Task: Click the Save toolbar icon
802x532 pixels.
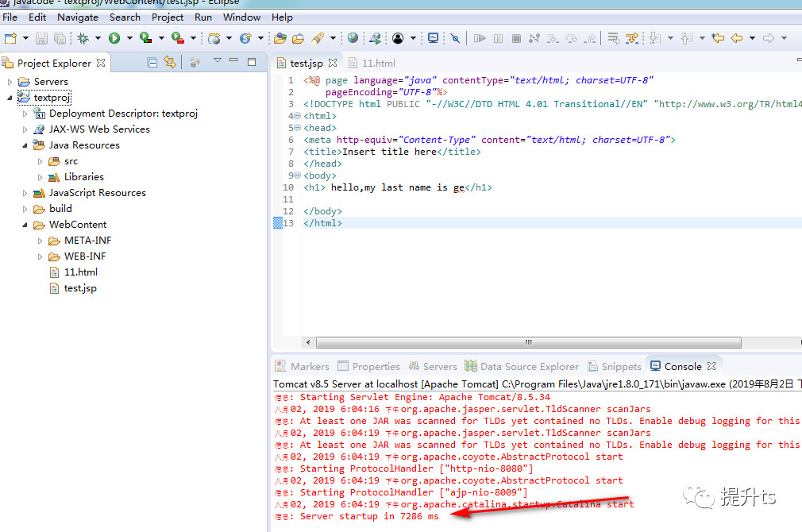Action: tap(41, 38)
